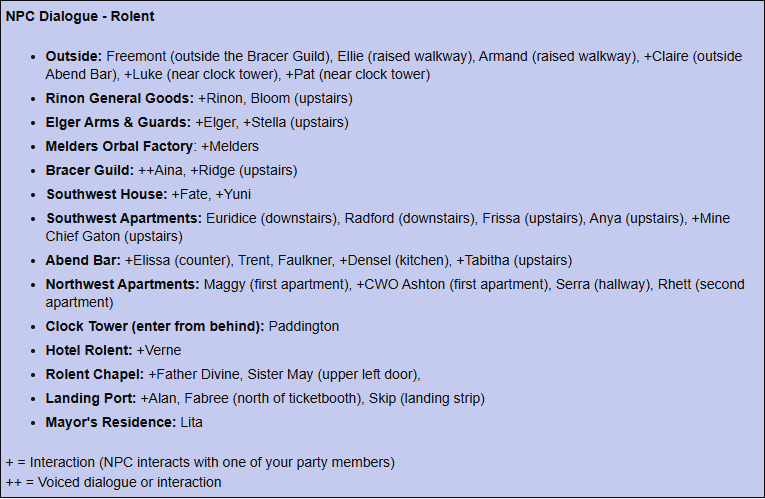
Task: Select the Southwest Apartments label
Action: (x=123, y=218)
